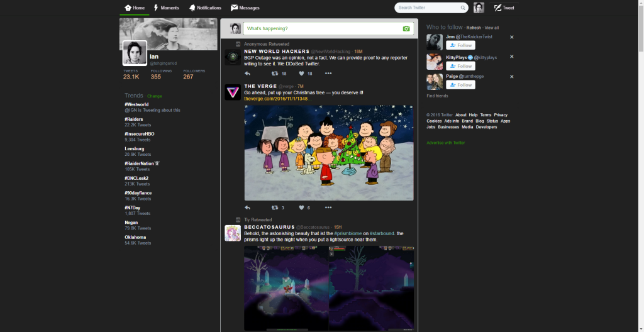Retweet the New World Hackers tweet
Viewport: 644px width, 332px height.
[x=275, y=74]
